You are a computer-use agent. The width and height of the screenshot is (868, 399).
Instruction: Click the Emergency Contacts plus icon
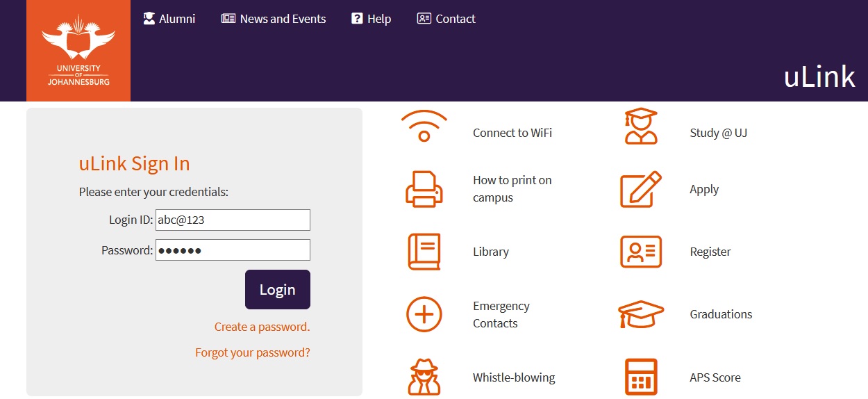pos(424,314)
